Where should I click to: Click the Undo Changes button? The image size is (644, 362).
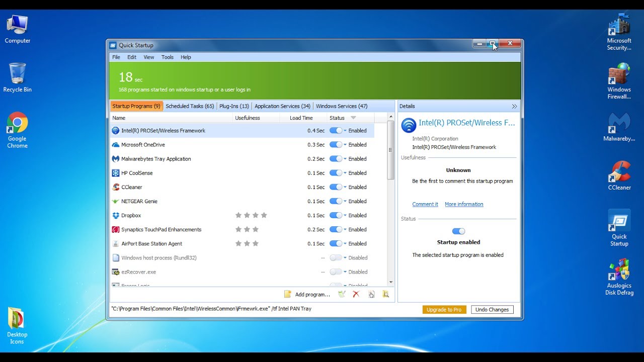point(492,310)
